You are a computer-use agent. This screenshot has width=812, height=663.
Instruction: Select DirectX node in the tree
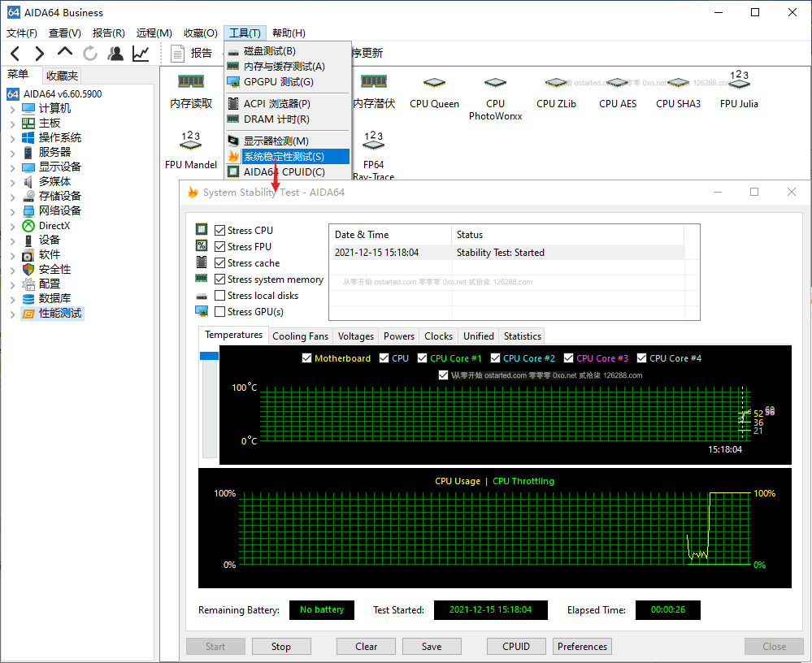(x=54, y=226)
